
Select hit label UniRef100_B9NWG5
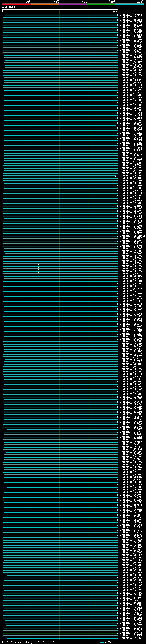tap(131, 326)
